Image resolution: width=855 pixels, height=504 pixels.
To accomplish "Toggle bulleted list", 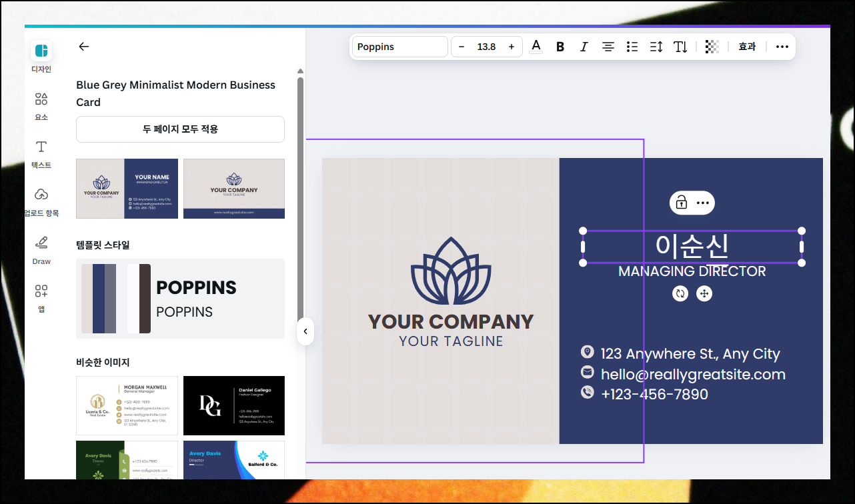I will point(632,47).
